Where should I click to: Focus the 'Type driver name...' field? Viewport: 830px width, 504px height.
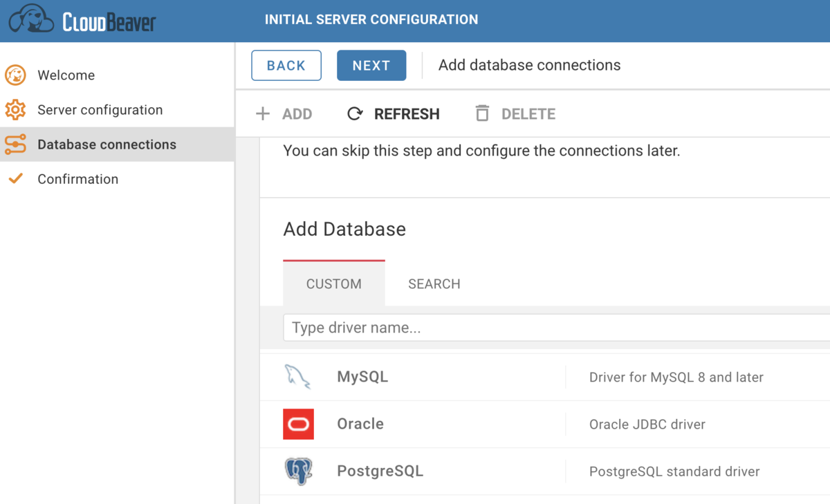[x=557, y=328]
